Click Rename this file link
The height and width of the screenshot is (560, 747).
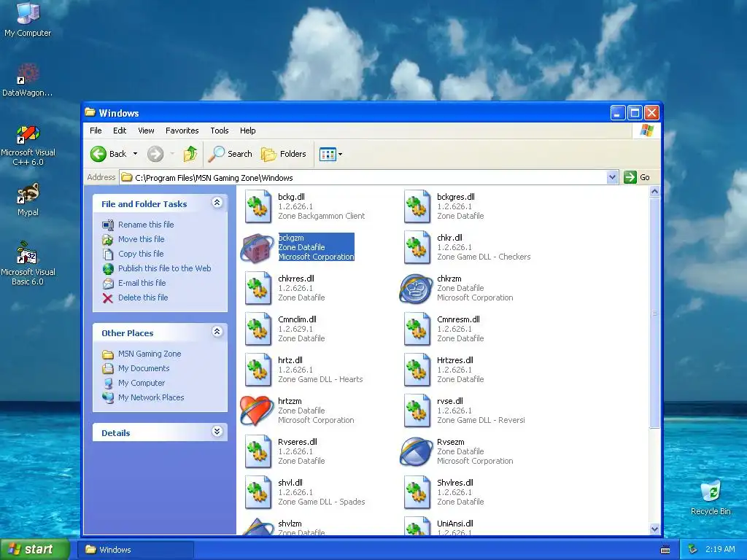tap(146, 225)
